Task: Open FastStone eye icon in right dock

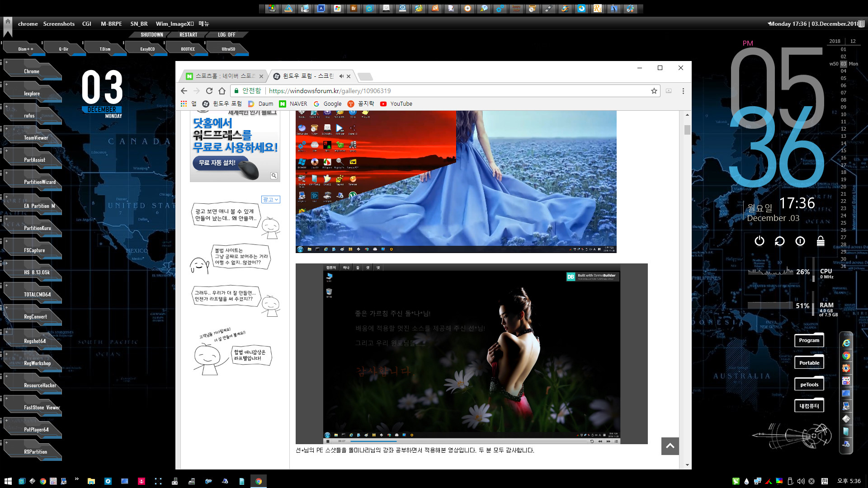Action: [846, 369]
